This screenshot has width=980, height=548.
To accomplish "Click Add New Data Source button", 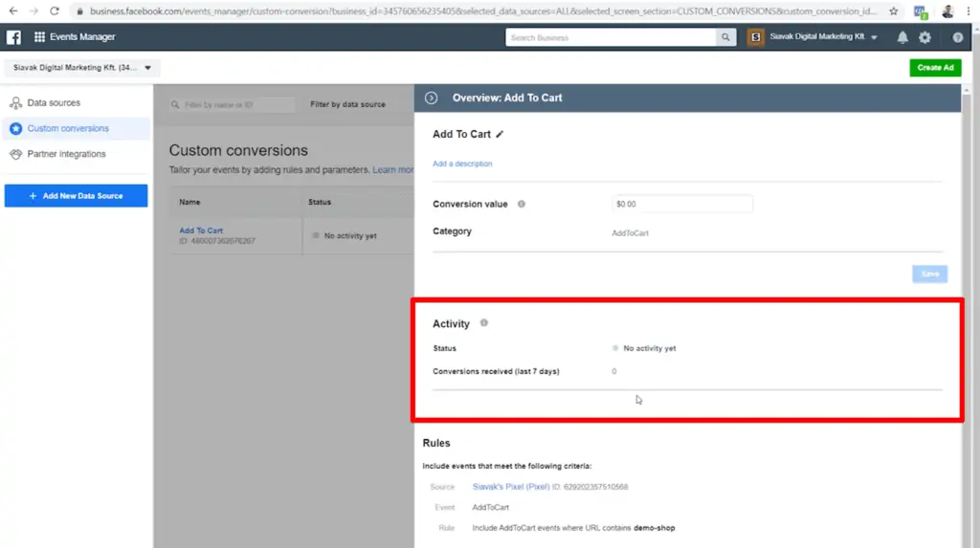I will click(77, 196).
